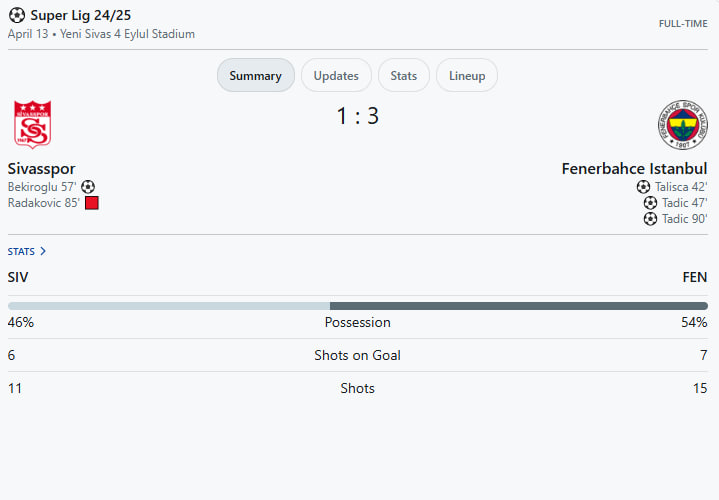Click the goal ball icon beside Talisca 42'
Viewport: 719px width, 500px height.
click(643, 187)
